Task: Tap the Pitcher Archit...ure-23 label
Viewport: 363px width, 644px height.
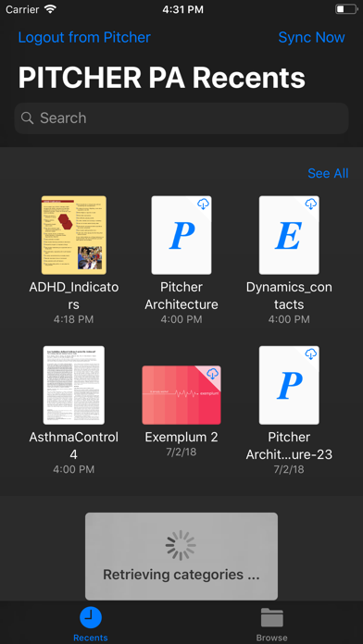Action: [x=289, y=446]
